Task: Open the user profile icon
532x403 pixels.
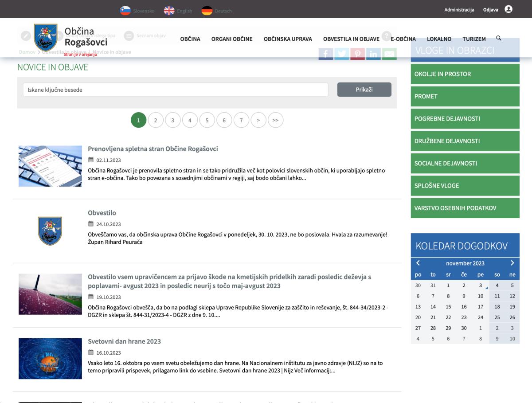Action: [x=509, y=9]
